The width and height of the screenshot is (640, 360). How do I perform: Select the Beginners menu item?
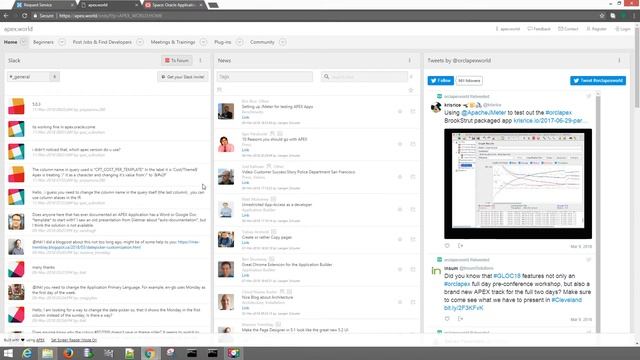[43, 42]
